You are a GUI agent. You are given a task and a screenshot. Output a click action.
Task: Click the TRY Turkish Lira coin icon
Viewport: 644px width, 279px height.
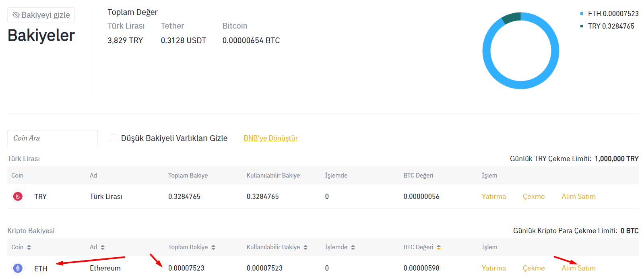(18, 196)
